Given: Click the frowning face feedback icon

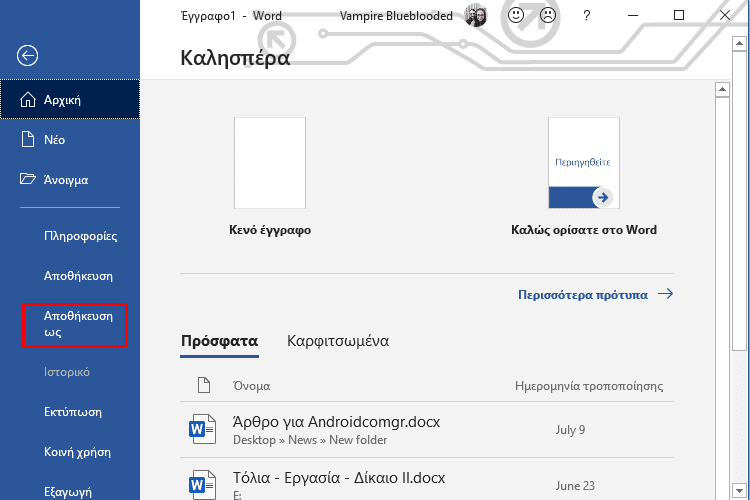Looking at the screenshot, I should (x=547, y=15).
